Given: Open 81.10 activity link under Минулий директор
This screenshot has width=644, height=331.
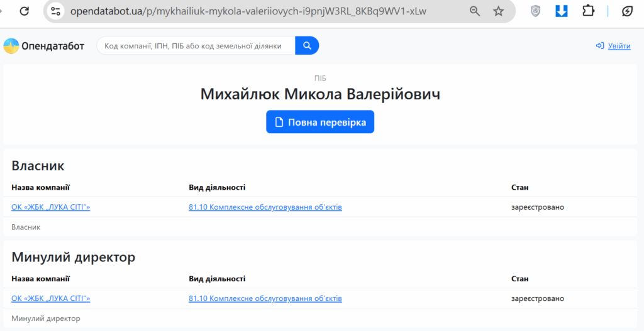Looking at the screenshot, I should [x=265, y=298].
